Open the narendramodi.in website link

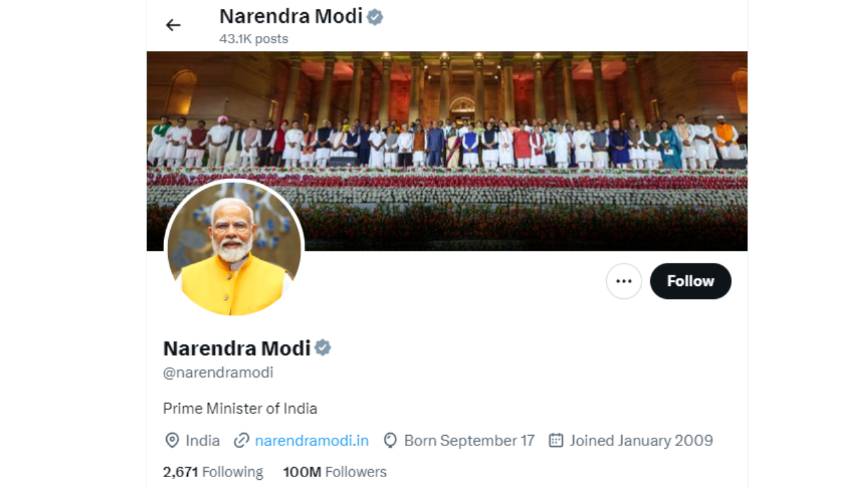tap(311, 441)
